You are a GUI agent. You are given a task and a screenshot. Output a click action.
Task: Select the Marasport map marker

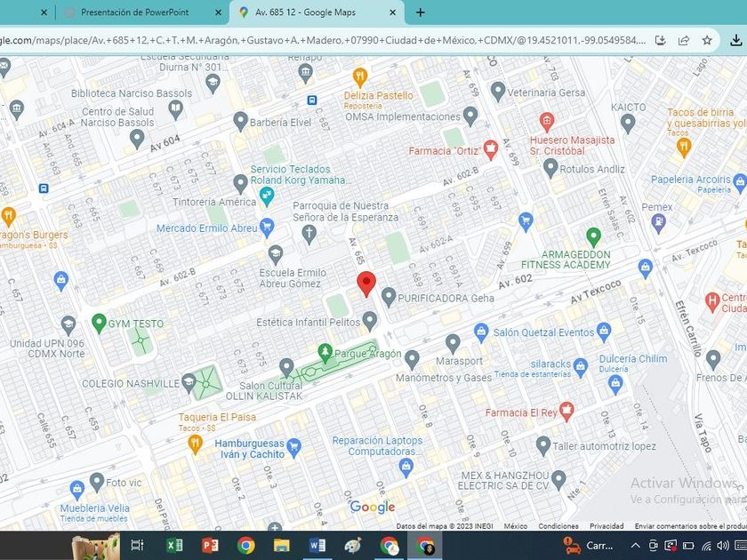453,344
